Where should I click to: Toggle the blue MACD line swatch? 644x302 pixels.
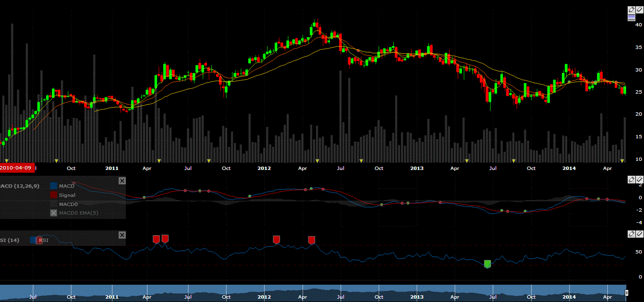tap(54, 186)
